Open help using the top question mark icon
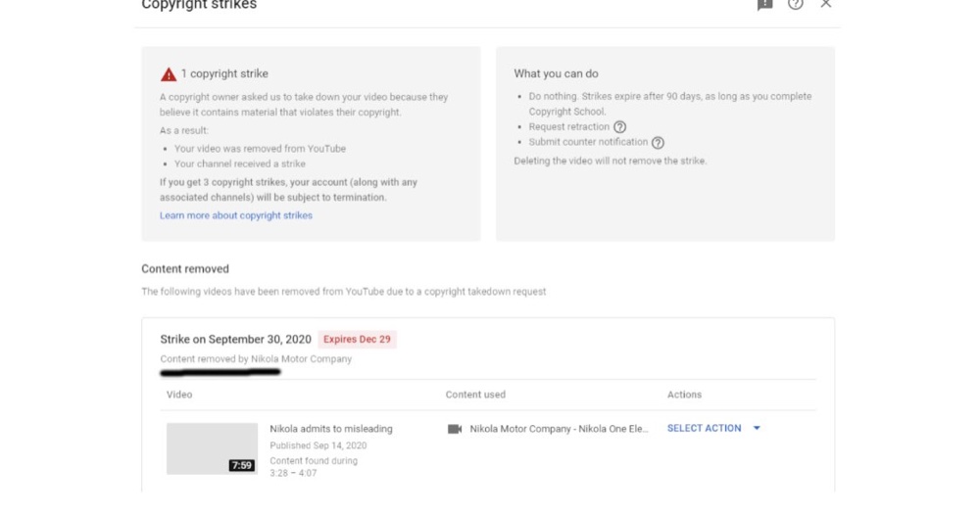 795,4
